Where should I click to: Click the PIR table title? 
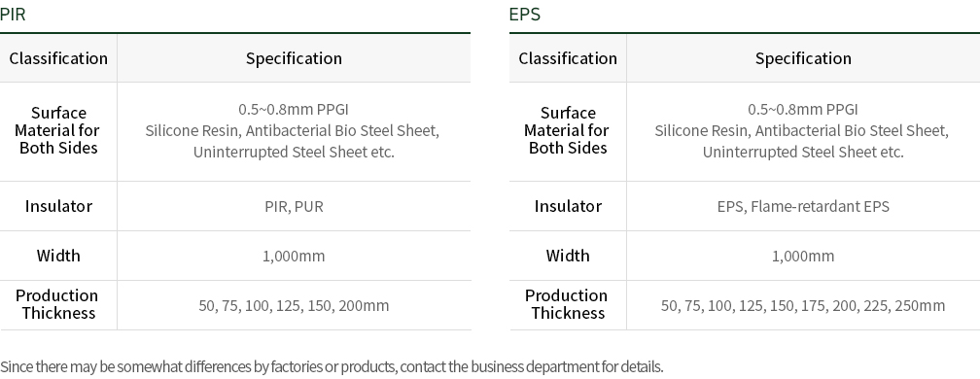point(13,15)
